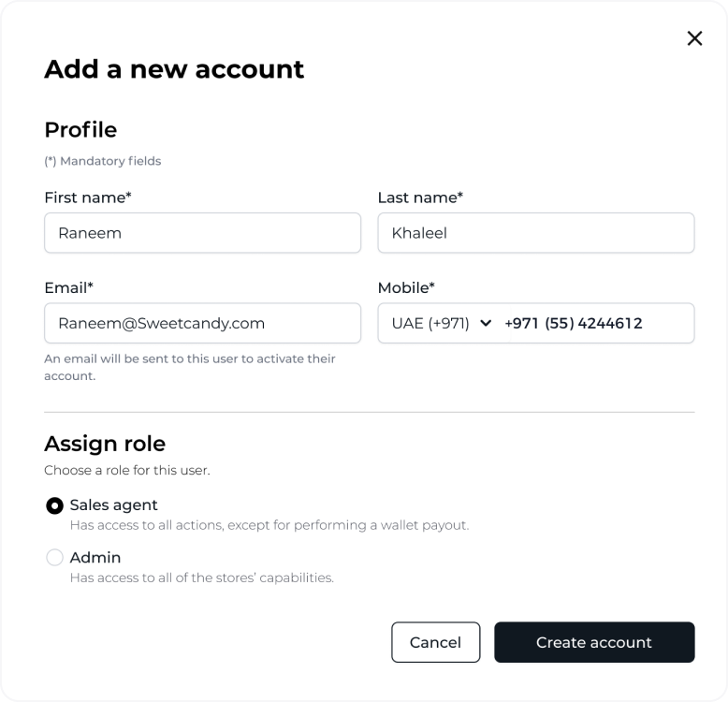This screenshot has height=702, width=728.
Task: Select the Sales agent radio button
Action: point(54,505)
